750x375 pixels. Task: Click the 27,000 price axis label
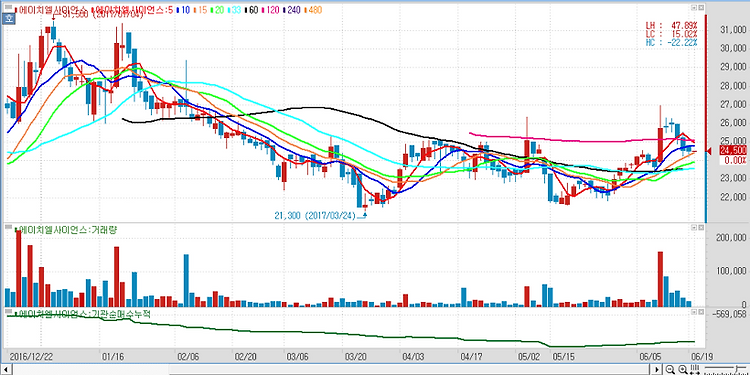(x=732, y=104)
